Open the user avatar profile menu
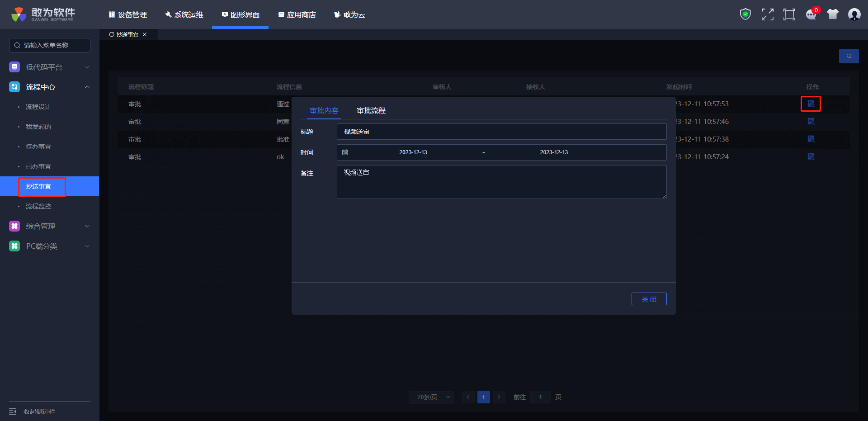This screenshot has height=421, width=868. [x=854, y=14]
